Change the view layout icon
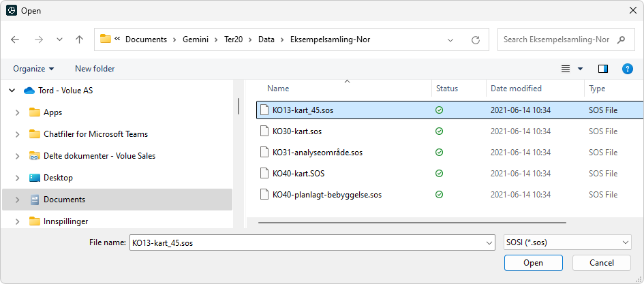644x284 pixels. pyautogui.click(x=566, y=69)
